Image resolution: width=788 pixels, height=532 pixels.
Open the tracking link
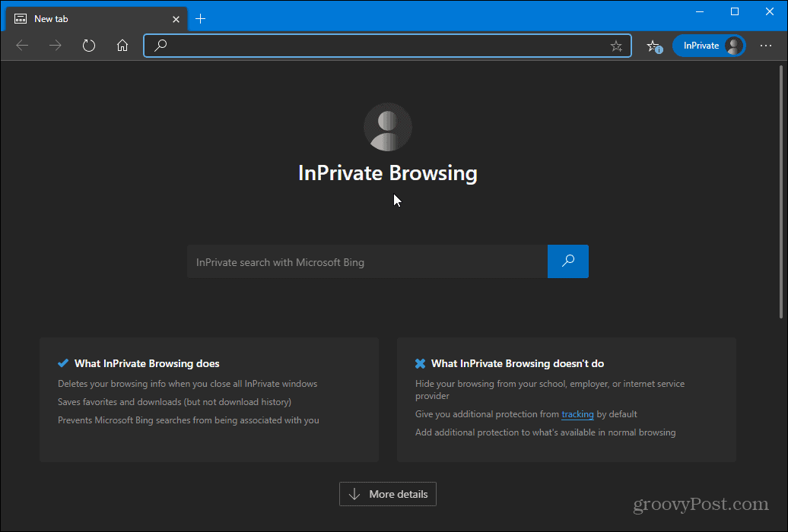tap(577, 414)
